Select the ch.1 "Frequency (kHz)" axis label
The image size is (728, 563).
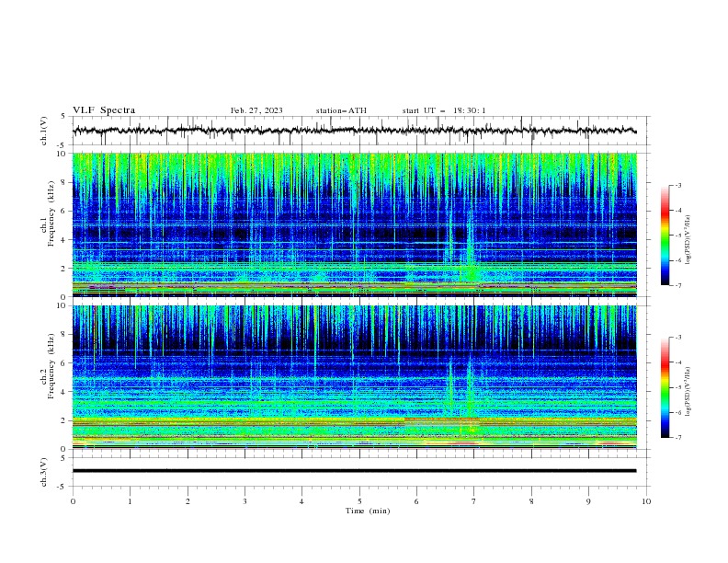[51, 214]
